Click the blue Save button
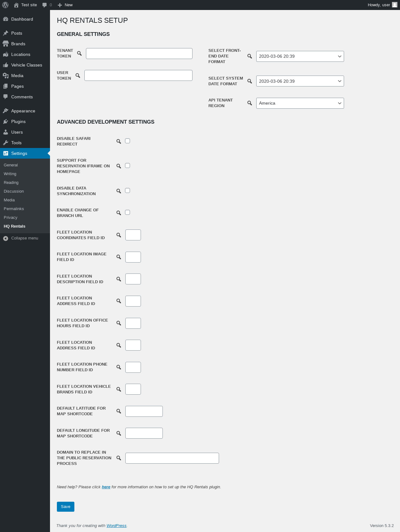The width and height of the screenshot is (400, 532). 66,507
